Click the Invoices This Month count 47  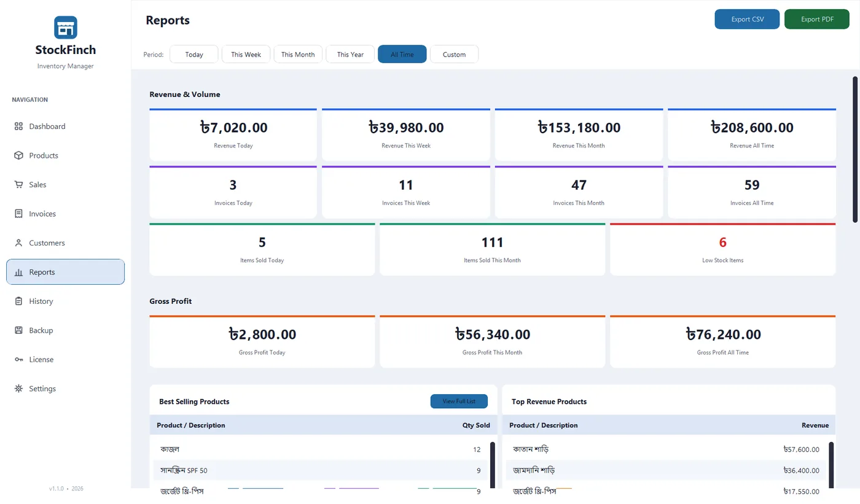[x=579, y=185]
